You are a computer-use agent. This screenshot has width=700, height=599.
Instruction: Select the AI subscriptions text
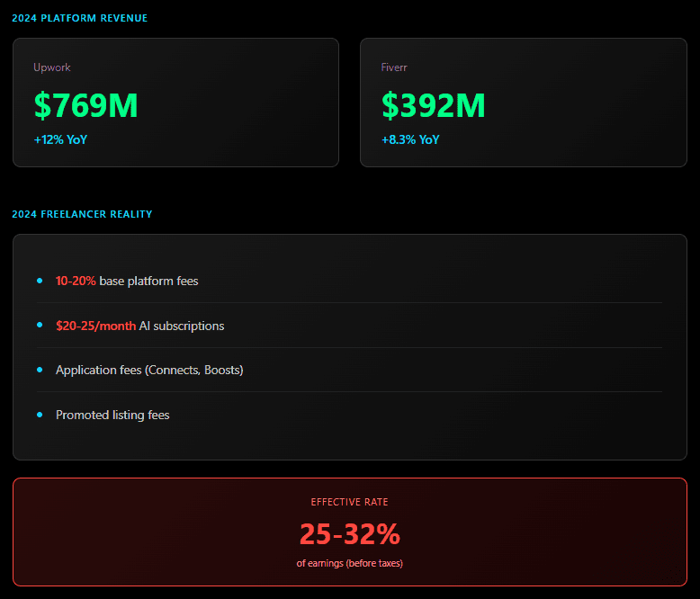tap(182, 326)
